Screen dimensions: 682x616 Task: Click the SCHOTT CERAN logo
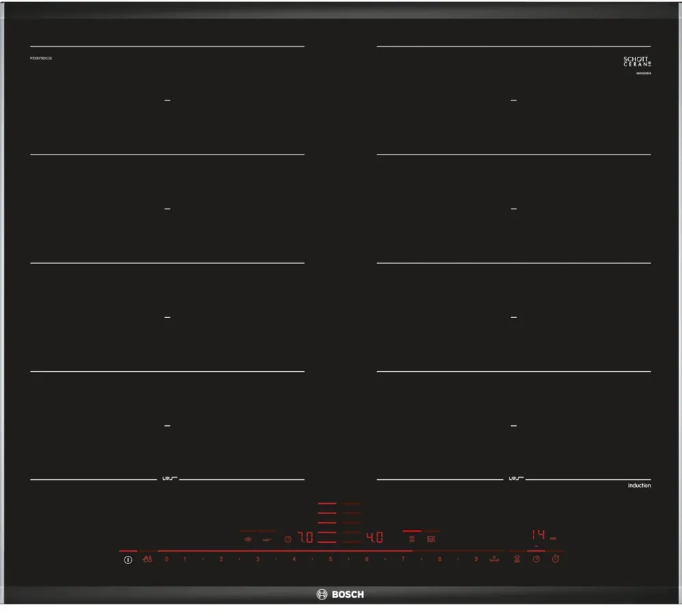(638, 62)
